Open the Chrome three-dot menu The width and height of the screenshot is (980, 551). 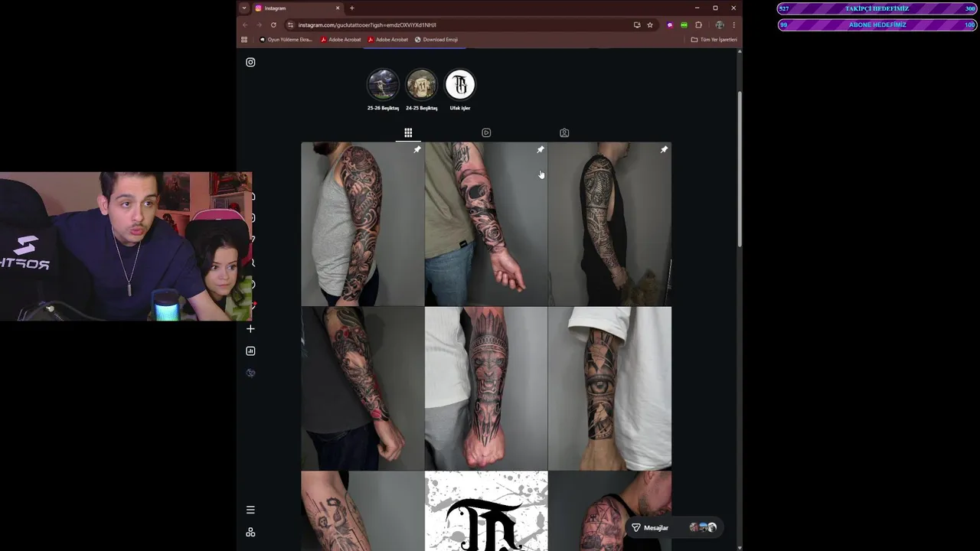click(733, 25)
